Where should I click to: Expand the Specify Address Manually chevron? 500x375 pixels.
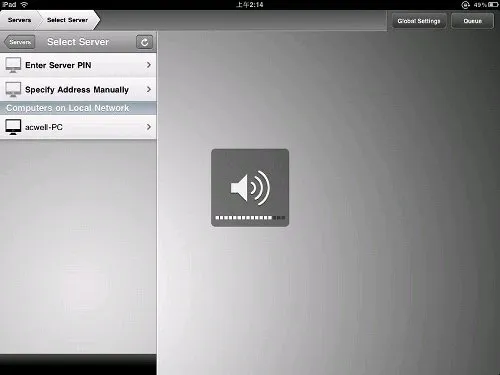point(149,89)
